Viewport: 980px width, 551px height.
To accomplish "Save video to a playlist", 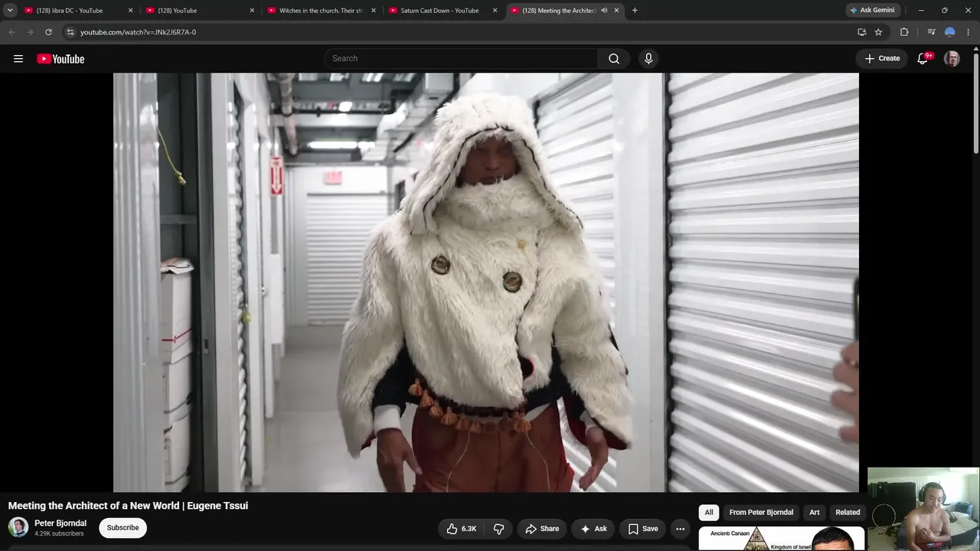I will pyautogui.click(x=643, y=529).
